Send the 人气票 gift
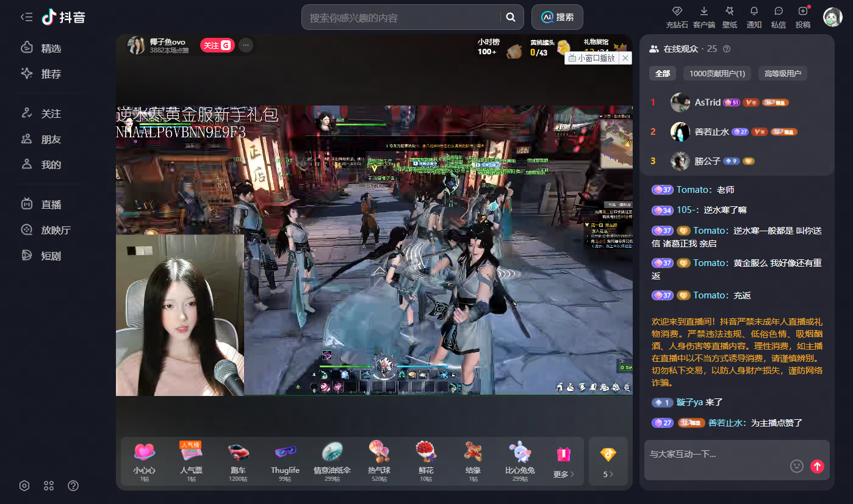853x504 pixels. 191,461
